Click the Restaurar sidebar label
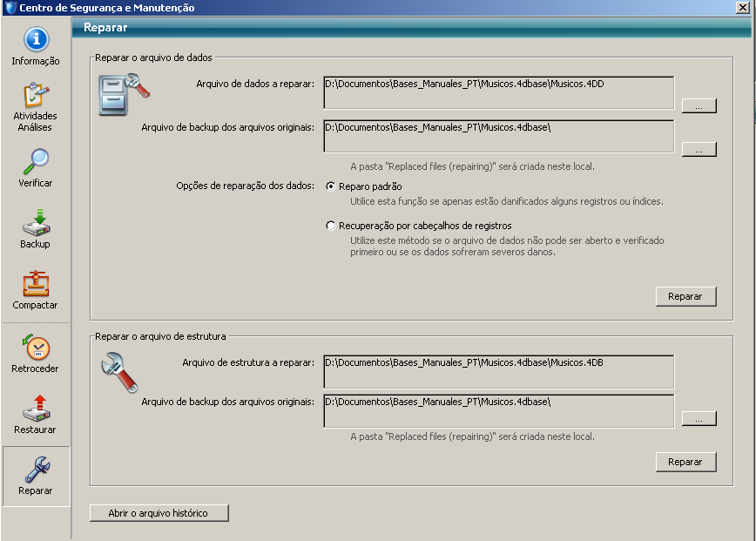Screen dimensions: 756x541 [x=35, y=429]
